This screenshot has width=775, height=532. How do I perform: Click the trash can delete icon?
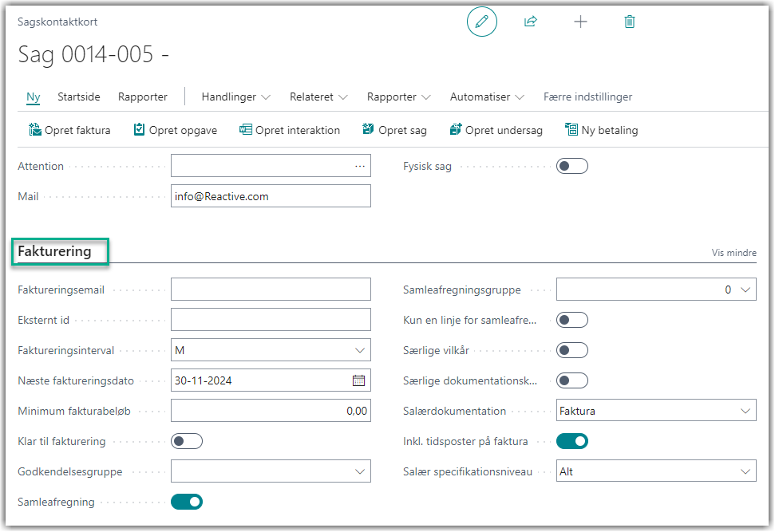coord(630,22)
